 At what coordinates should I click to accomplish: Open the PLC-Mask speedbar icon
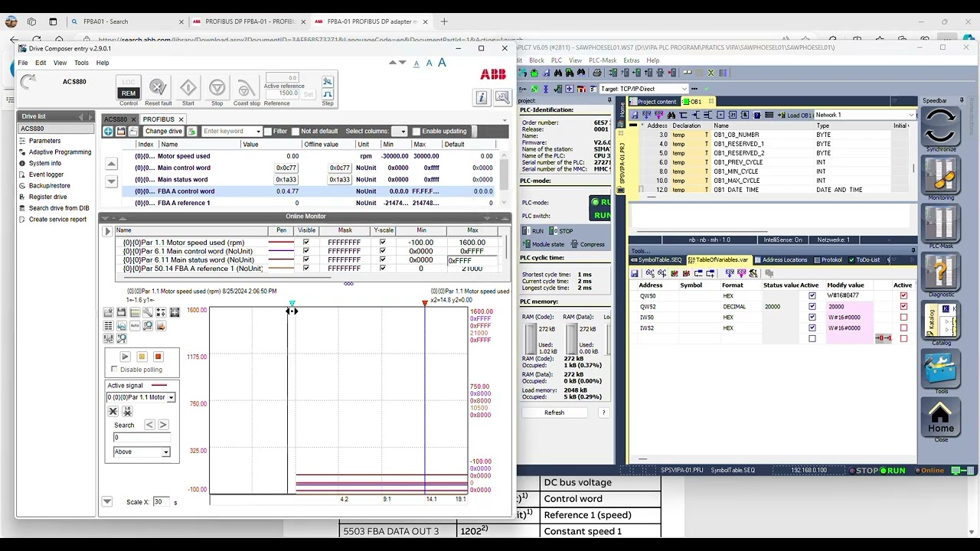click(941, 225)
